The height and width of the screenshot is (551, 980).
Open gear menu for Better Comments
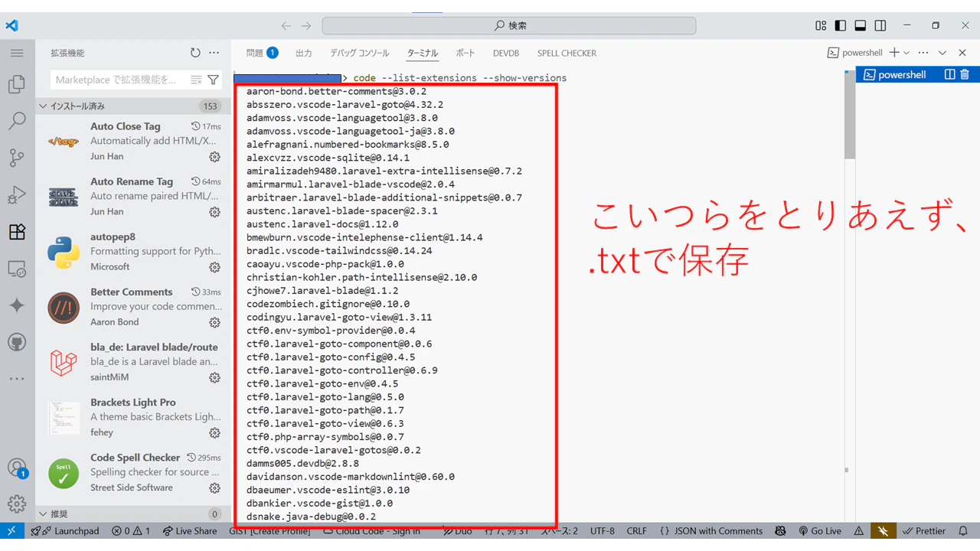click(x=215, y=322)
